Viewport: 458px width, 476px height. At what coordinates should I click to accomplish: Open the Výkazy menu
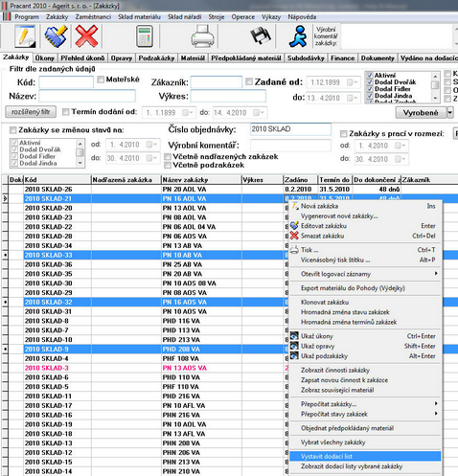pos(271,17)
